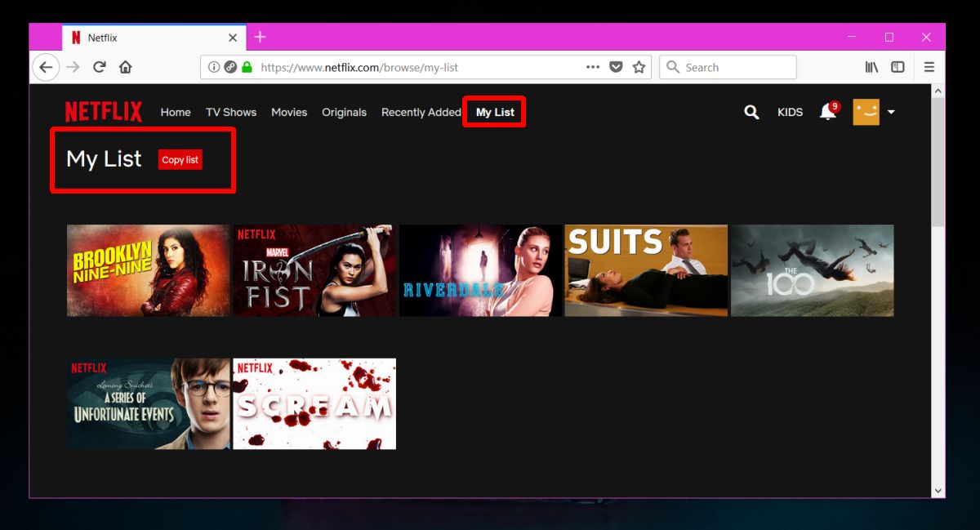Click the profile avatar icon

(866, 112)
